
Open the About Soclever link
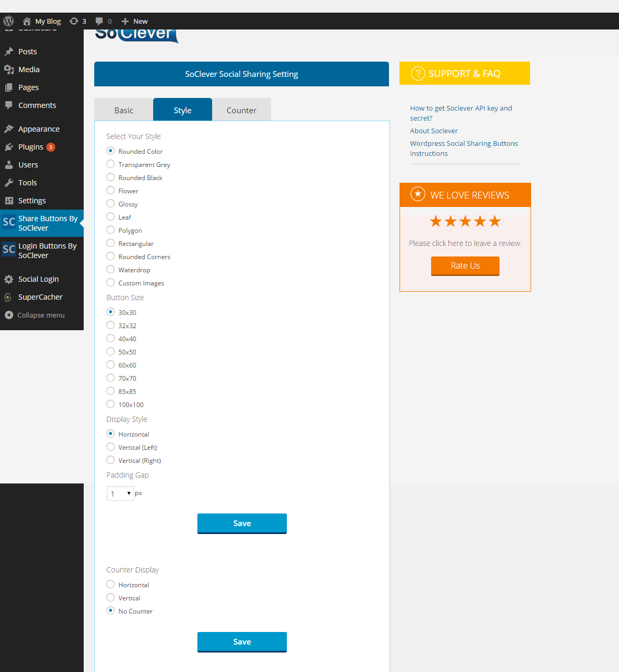434,131
